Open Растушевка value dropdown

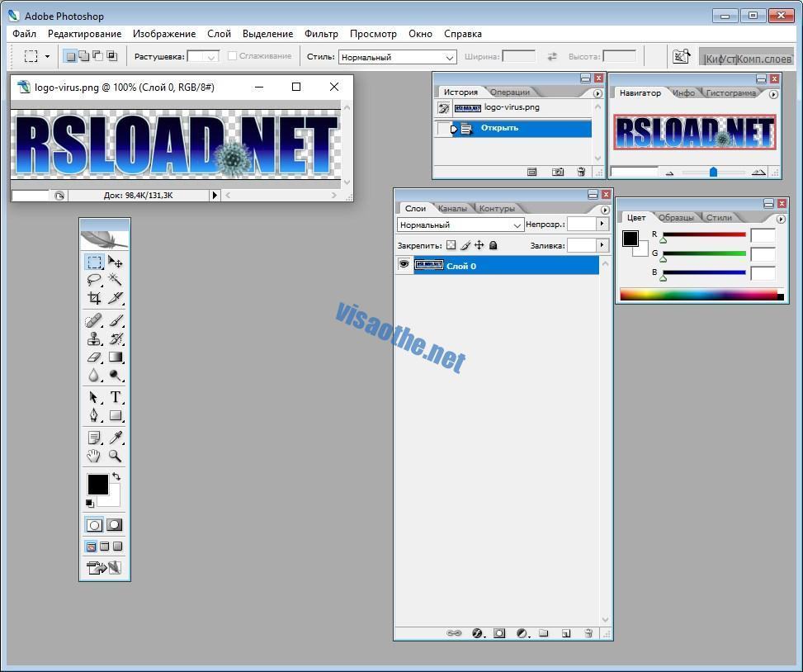(211, 57)
